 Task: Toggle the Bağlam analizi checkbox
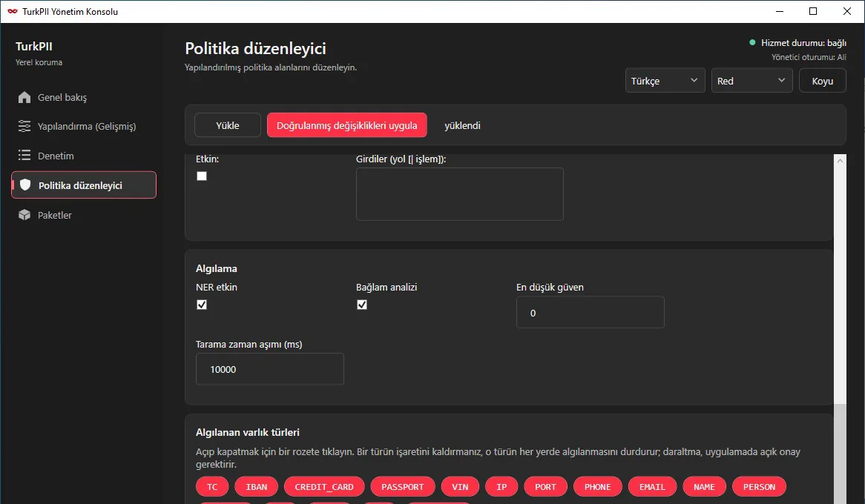362,305
